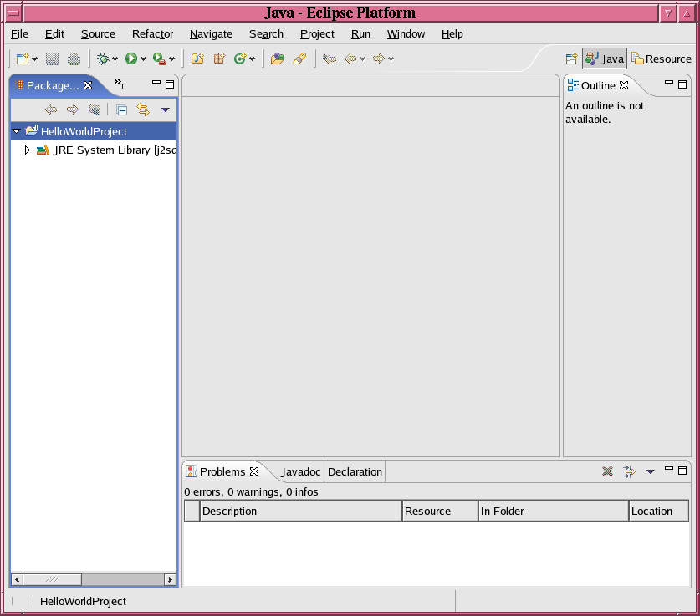Click the Forward navigation arrow in main toolbar

coord(379,59)
